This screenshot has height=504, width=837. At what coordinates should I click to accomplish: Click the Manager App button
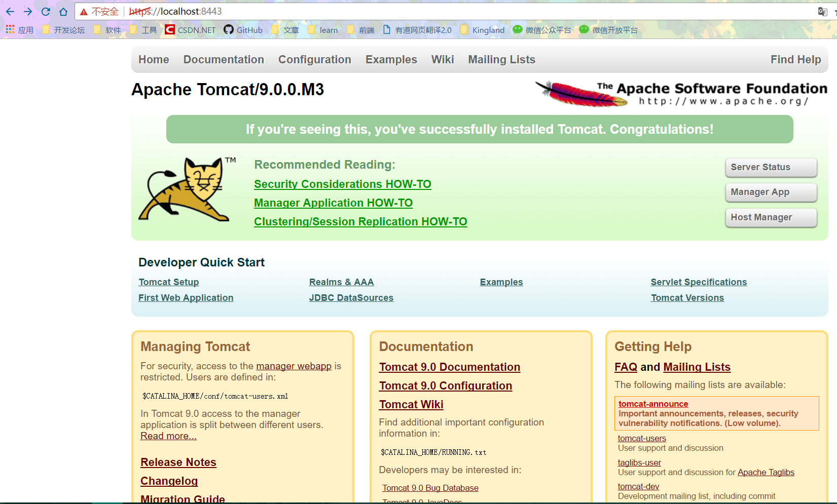click(x=771, y=192)
